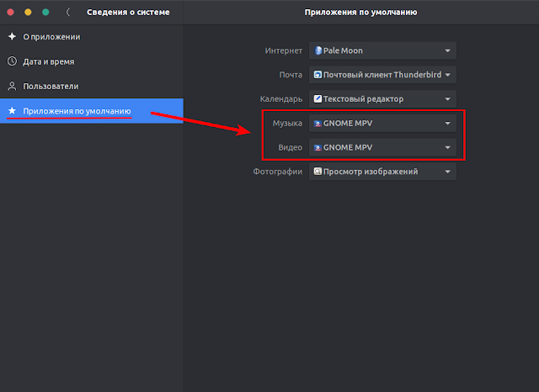539x392 pixels.
Task: Open the Календарь application dropdown
Action: point(382,99)
